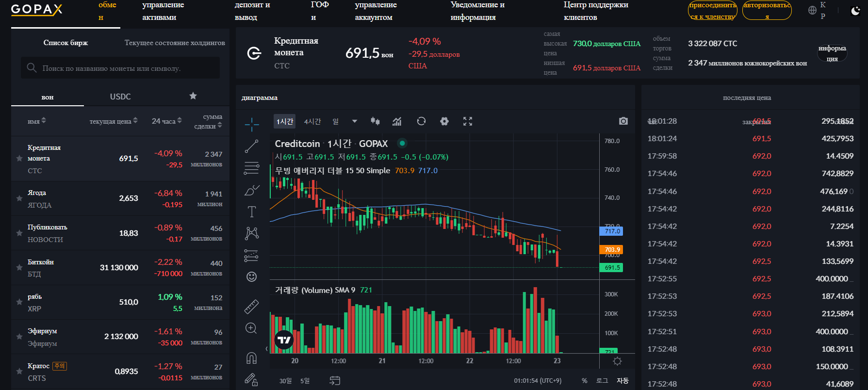Viewport: 868px width, 390px height.
Task: Select the crosshair cursor tool
Action: click(x=251, y=125)
